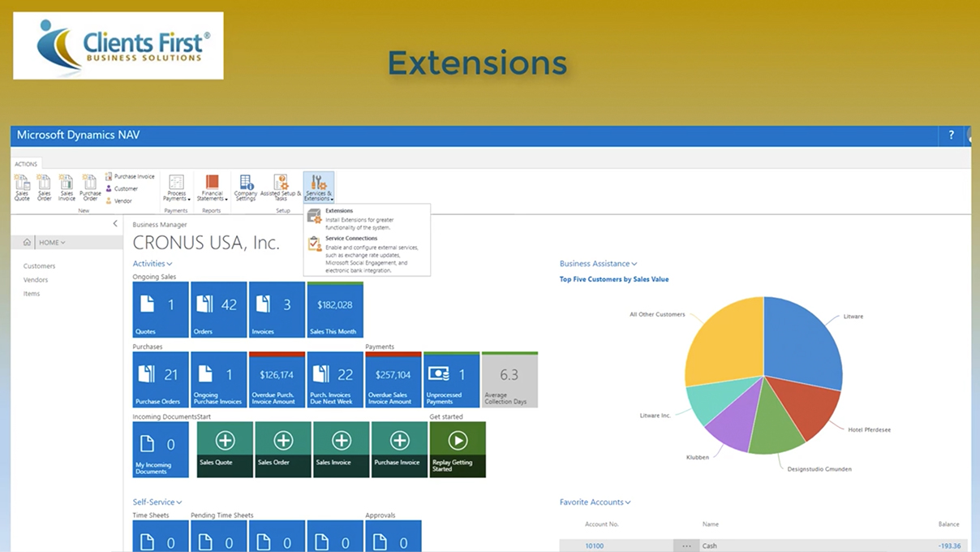Open the Ongoing Purchase Invoices tile
The image size is (980, 552).
click(x=219, y=379)
